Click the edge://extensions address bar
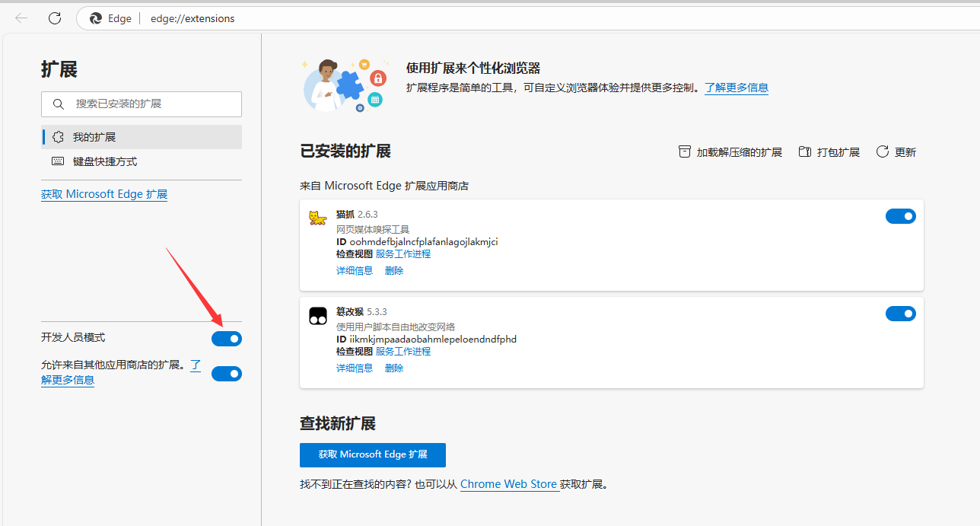The image size is (980, 526). click(528, 18)
